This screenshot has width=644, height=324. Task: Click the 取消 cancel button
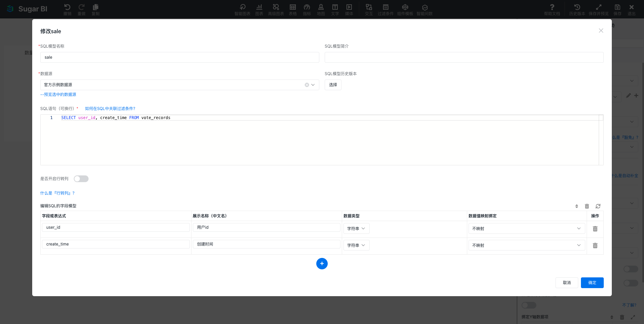coord(567,283)
